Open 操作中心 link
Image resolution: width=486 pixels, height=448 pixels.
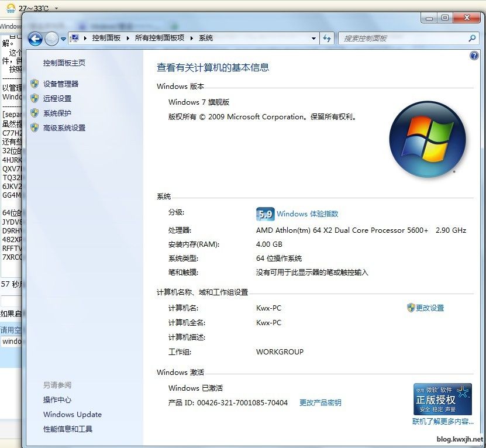point(57,400)
